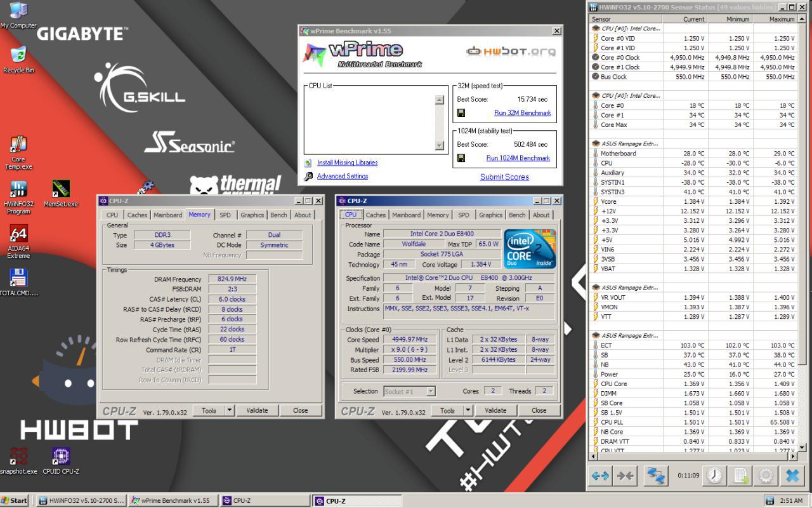Open snapshot.exe desktop icon
812x508 pixels.
pos(18,461)
